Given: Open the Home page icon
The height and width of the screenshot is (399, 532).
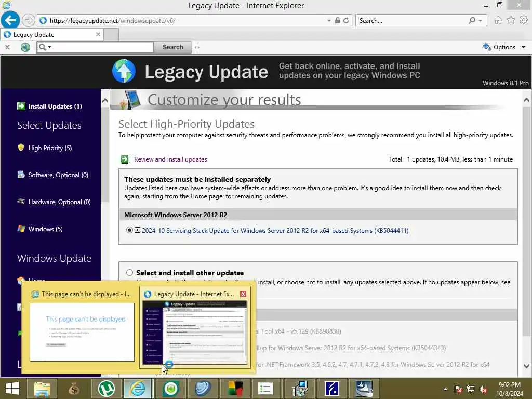Looking at the screenshot, I should (x=498, y=20).
